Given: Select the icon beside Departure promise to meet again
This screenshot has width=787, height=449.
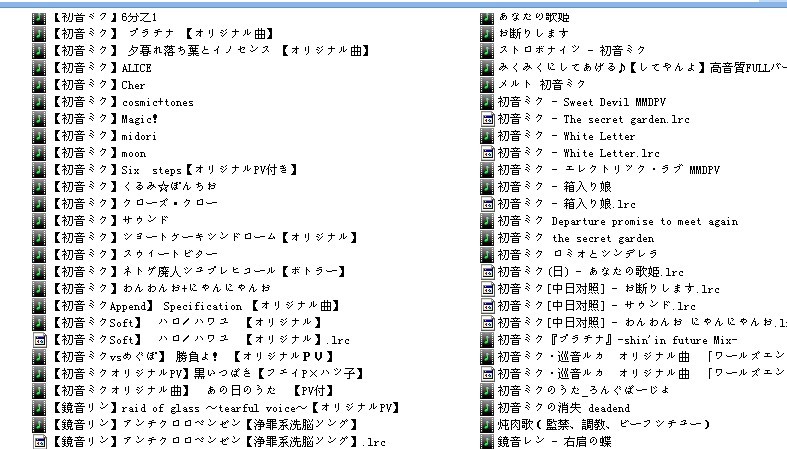Looking at the screenshot, I should pyautogui.click(x=487, y=221).
